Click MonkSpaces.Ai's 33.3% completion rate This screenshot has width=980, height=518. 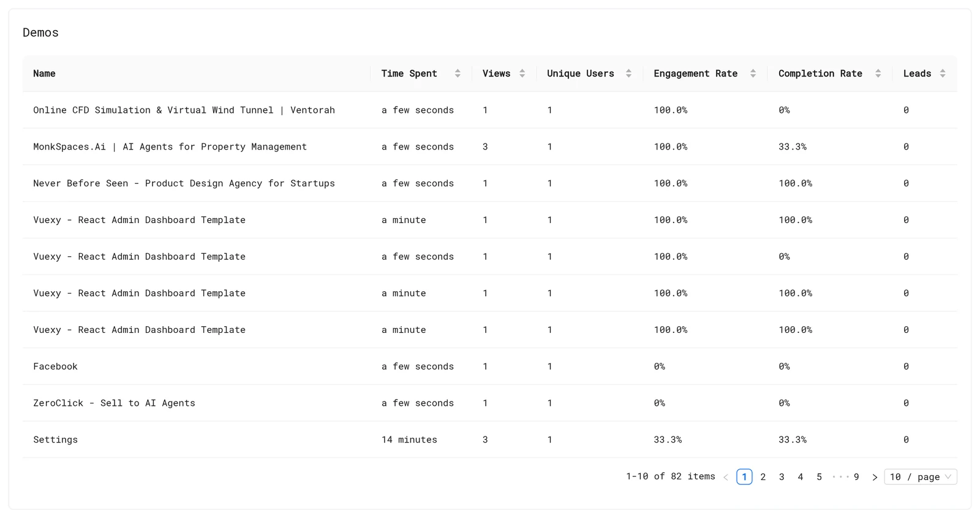click(793, 147)
